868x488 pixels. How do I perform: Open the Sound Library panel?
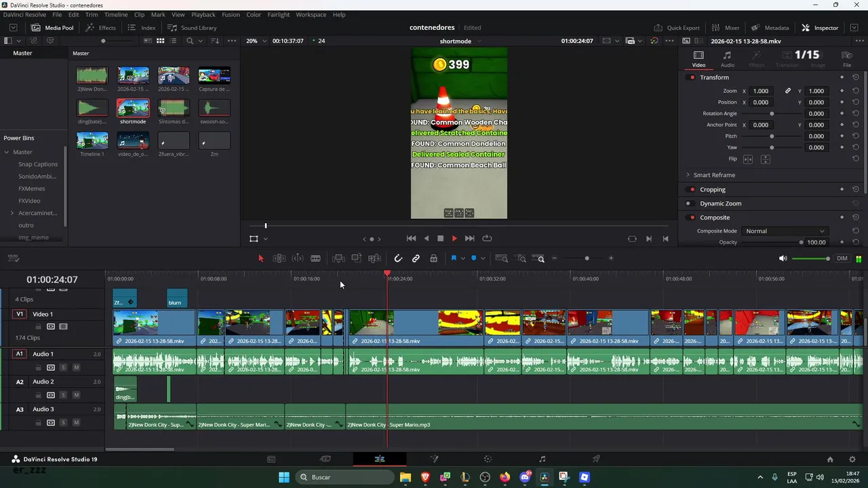coord(192,28)
